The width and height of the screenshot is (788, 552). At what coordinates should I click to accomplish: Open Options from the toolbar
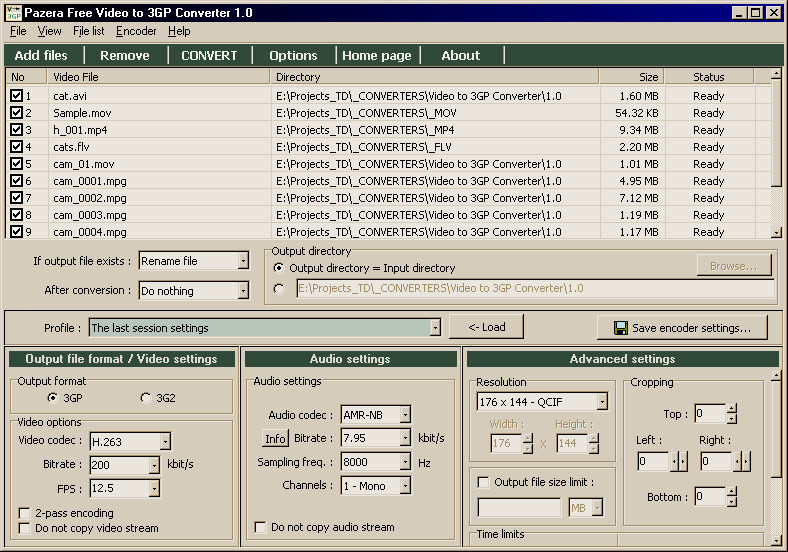click(293, 55)
